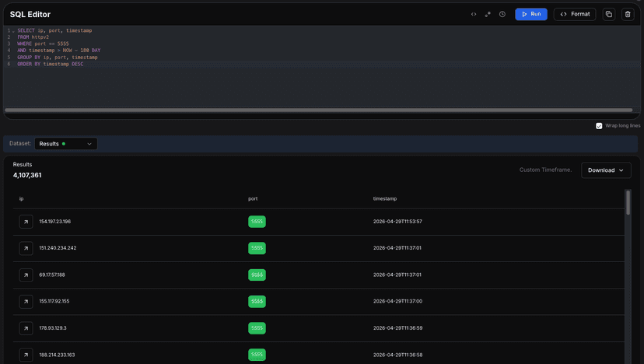The height and width of the screenshot is (364, 644).
Task: Click the 5555 port badge for 151.240.234.242
Action: pos(257,248)
